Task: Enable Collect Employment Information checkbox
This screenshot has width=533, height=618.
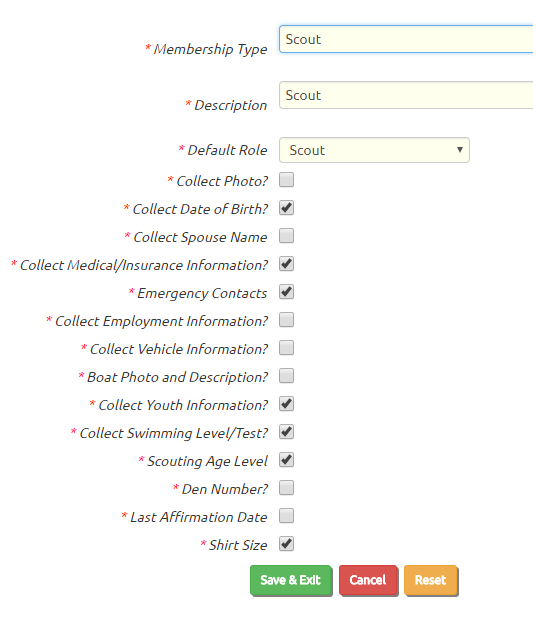Action: [x=286, y=320]
